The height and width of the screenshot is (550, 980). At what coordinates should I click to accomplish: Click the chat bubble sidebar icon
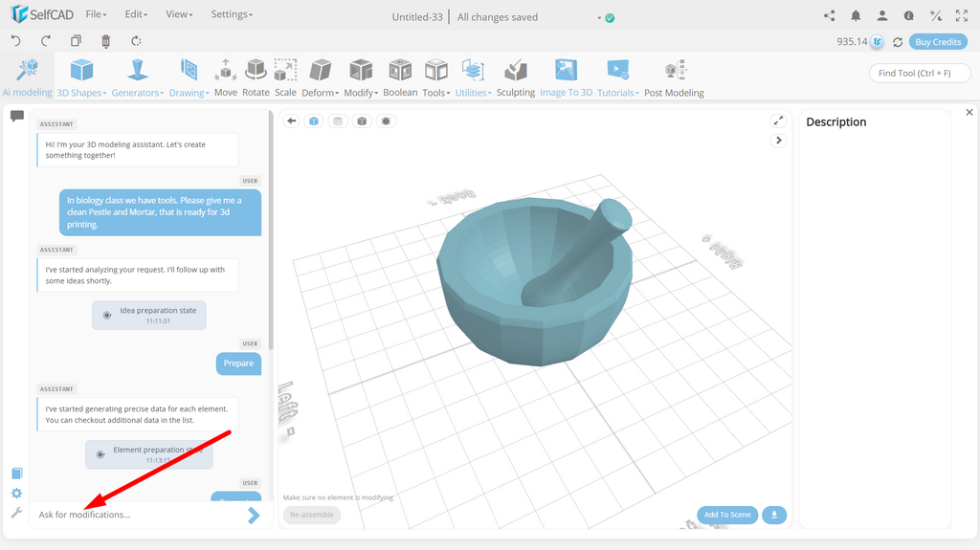tap(17, 117)
